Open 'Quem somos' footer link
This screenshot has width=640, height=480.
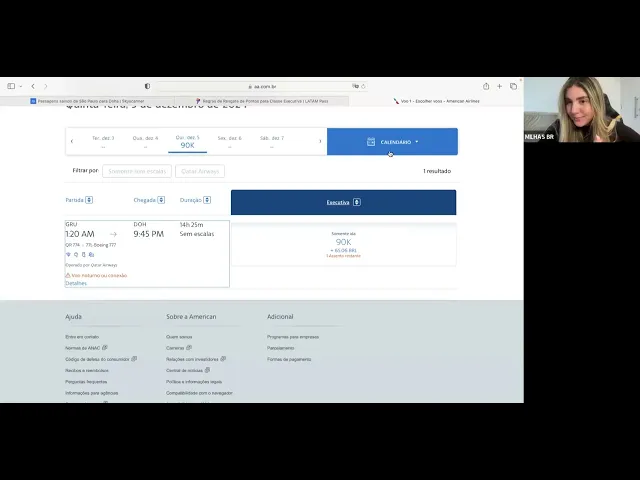179,337
